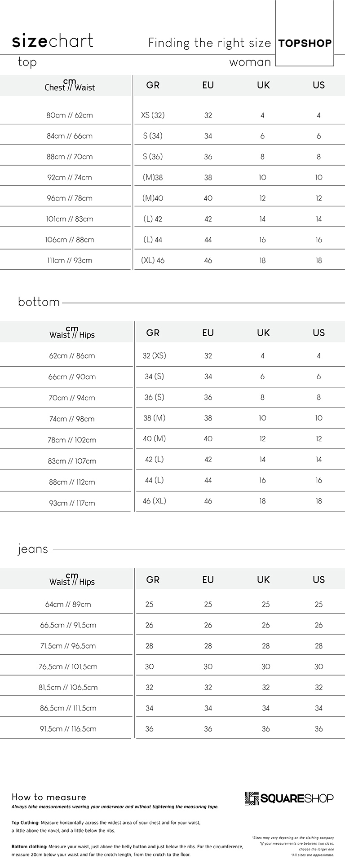Select the 80cm // 62cm top row

point(172,115)
